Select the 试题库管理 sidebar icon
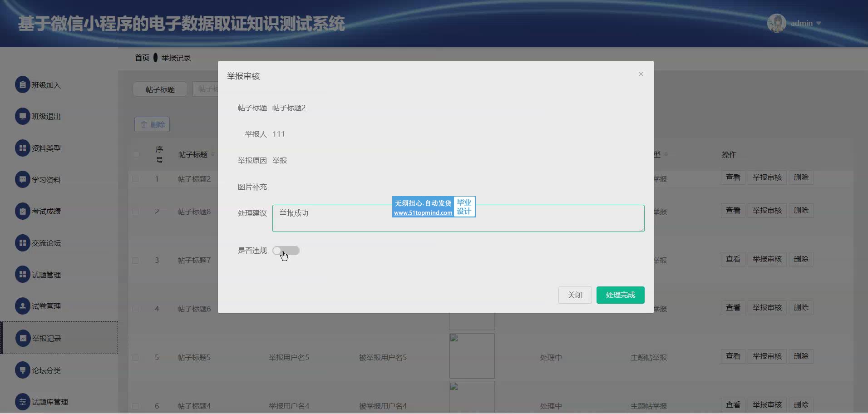The width and height of the screenshot is (868, 414). click(22, 402)
